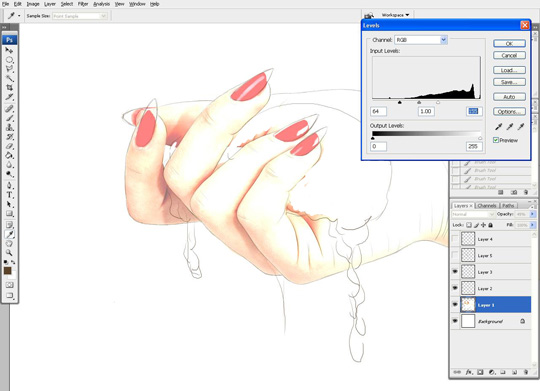540x391 pixels.
Task: Select the Type tool
Action: [x=9, y=195]
